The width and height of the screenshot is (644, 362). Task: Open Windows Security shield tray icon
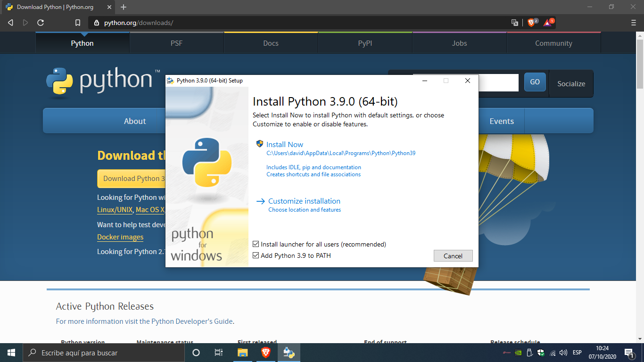click(541, 353)
